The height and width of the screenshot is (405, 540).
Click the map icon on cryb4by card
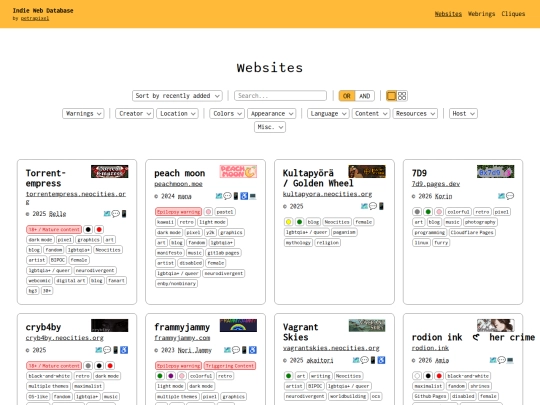(x=98, y=350)
